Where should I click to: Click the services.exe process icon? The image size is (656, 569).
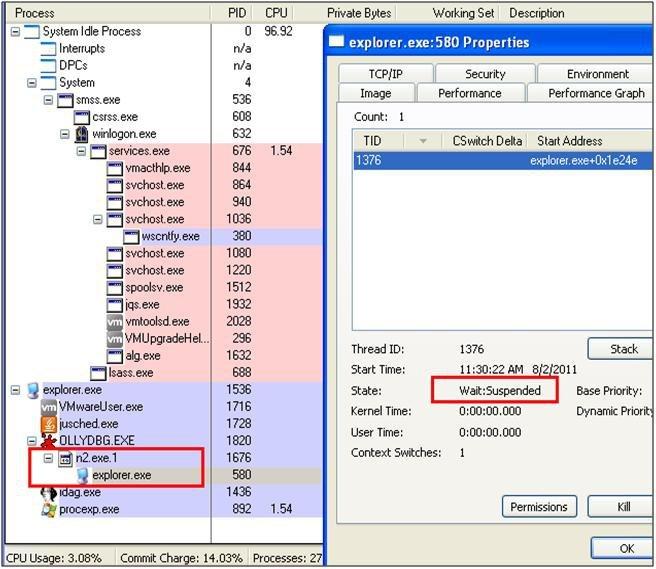pos(98,151)
